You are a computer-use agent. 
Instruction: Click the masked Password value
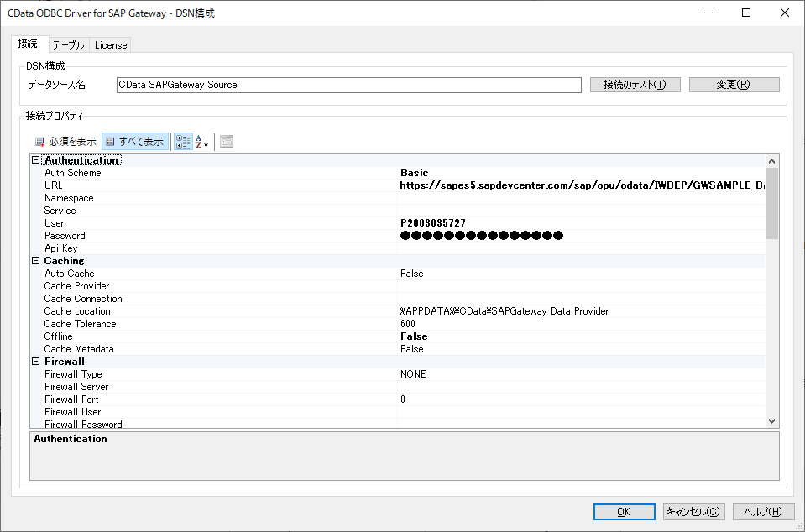(482, 236)
